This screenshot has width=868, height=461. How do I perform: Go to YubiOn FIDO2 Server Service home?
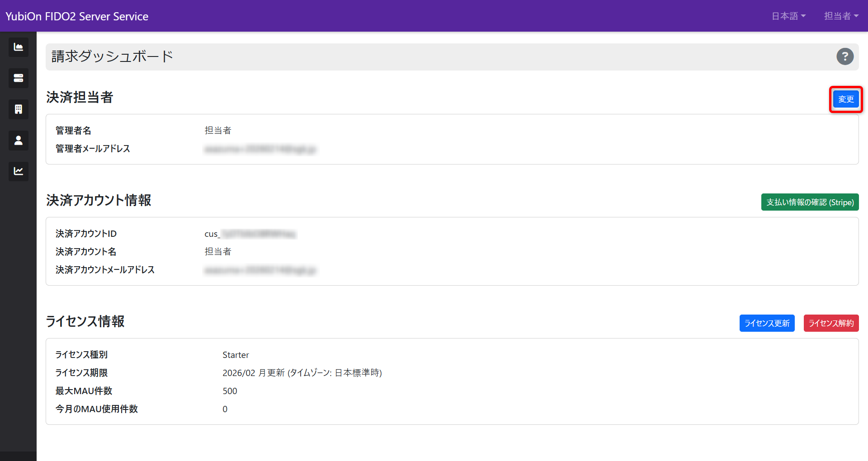tap(76, 16)
